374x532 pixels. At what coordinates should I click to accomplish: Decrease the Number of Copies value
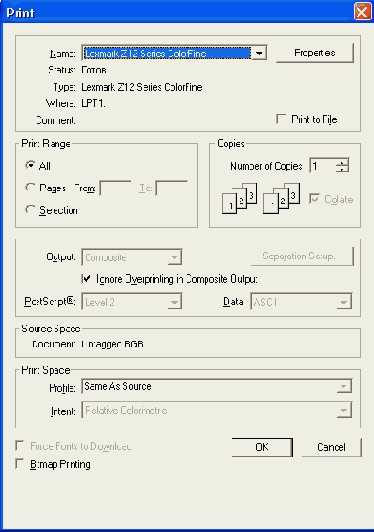click(342, 169)
